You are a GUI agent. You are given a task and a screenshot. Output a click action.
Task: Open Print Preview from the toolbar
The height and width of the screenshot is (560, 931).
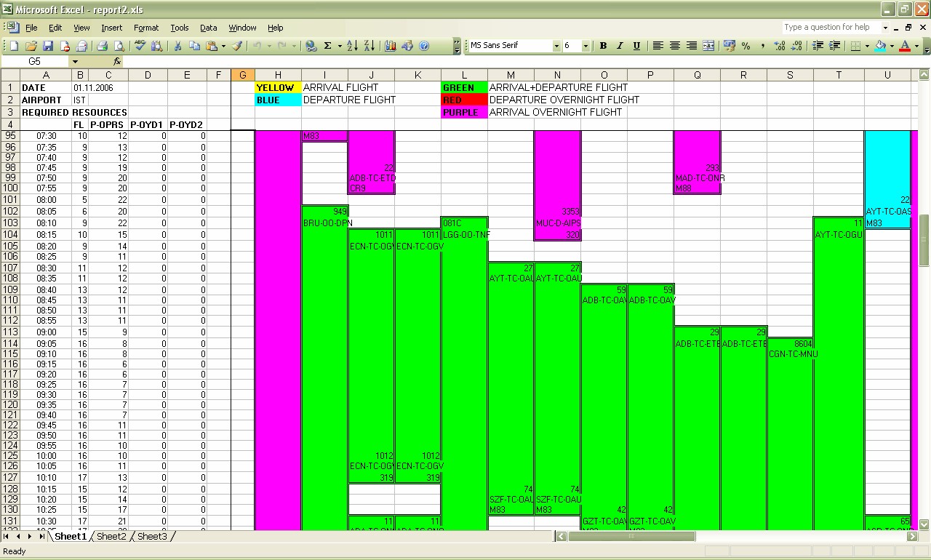pos(119,46)
